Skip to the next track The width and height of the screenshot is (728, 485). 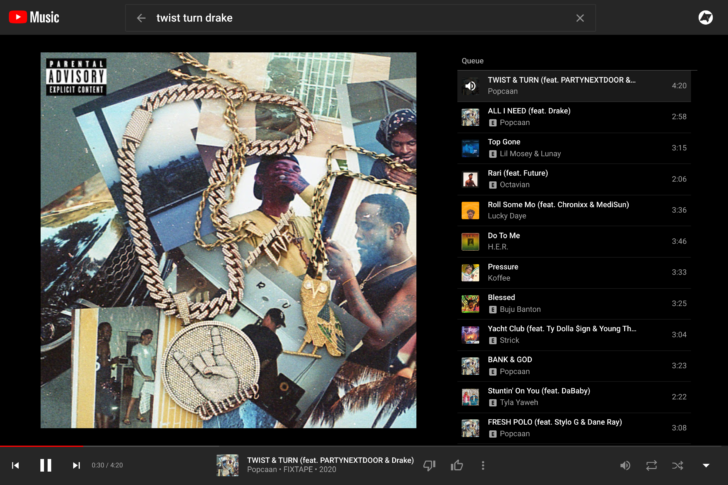click(76, 465)
